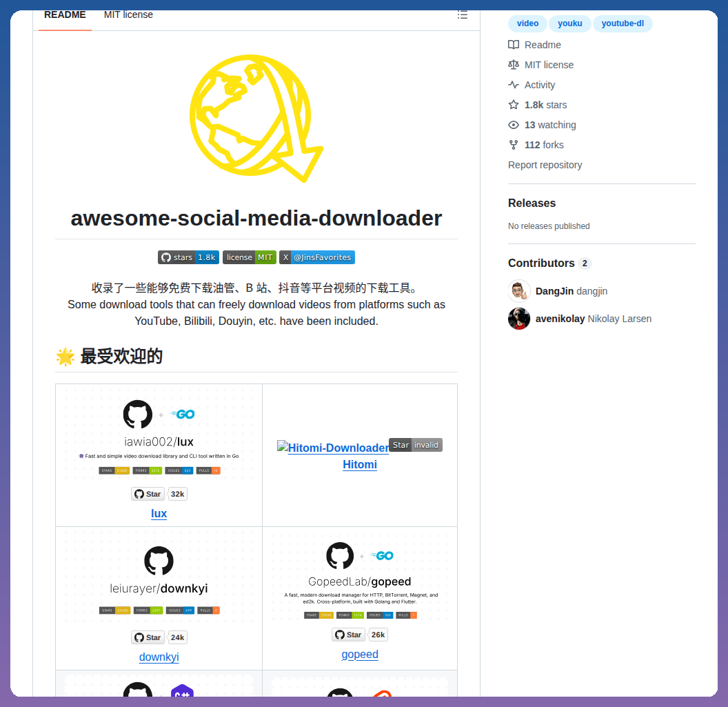Click the Star invalid badge

click(416, 445)
